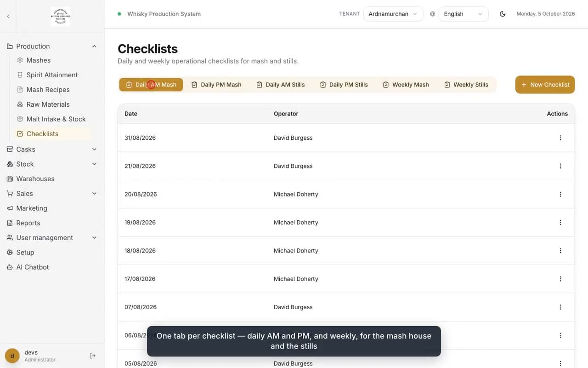
Task: Expand the User management section
Action: point(52,237)
